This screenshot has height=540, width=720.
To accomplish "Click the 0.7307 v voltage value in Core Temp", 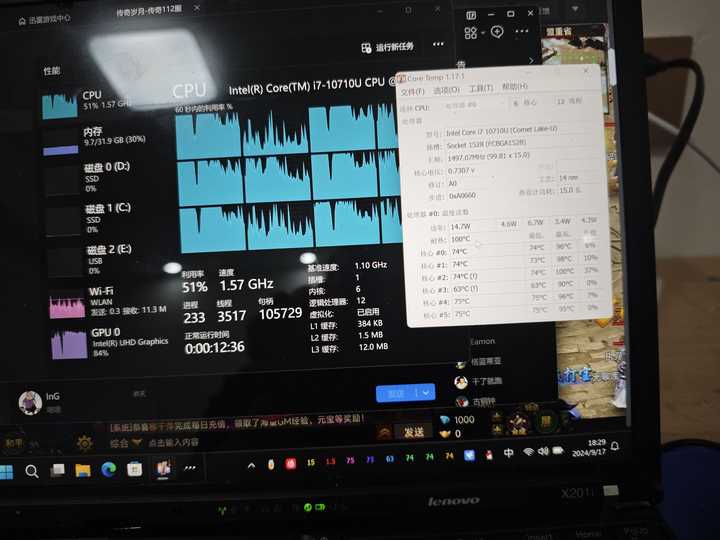I will click(x=461, y=171).
